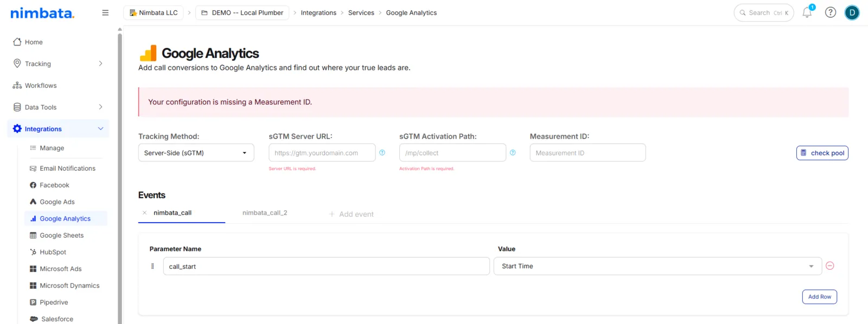Click the nimbata logo
Screen dimensions: 868x324
pos(42,12)
